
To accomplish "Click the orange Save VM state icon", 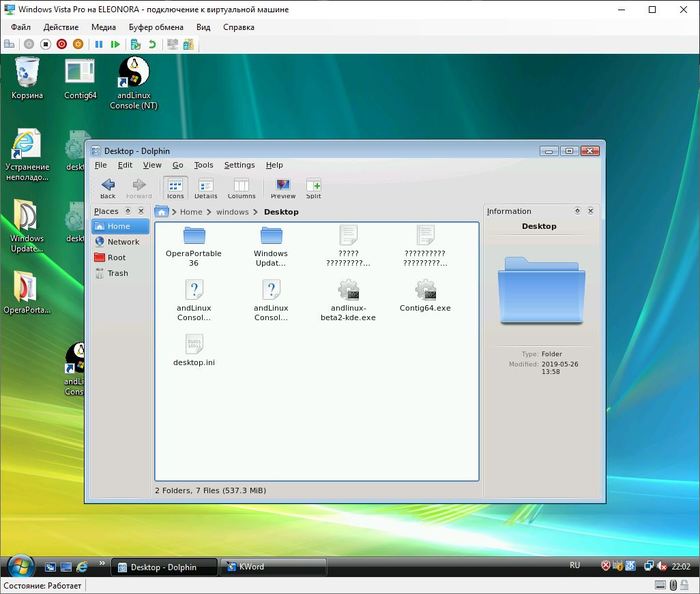I will pos(78,44).
